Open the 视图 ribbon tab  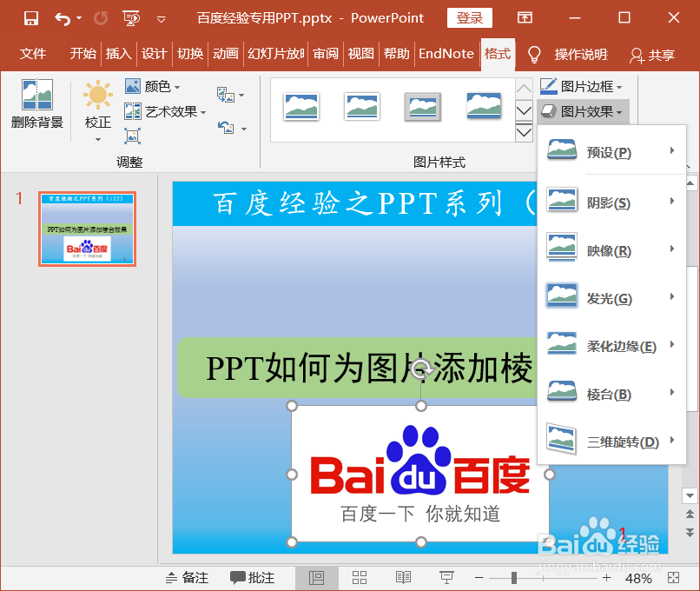(x=360, y=54)
